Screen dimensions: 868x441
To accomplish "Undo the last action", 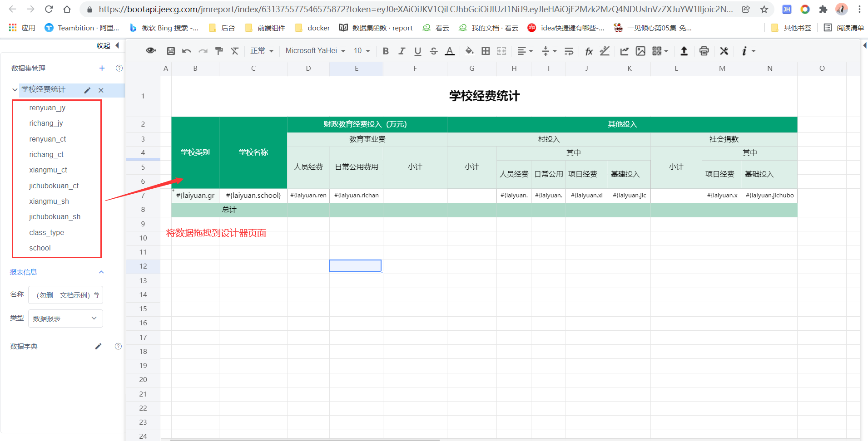I will (186, 51).
